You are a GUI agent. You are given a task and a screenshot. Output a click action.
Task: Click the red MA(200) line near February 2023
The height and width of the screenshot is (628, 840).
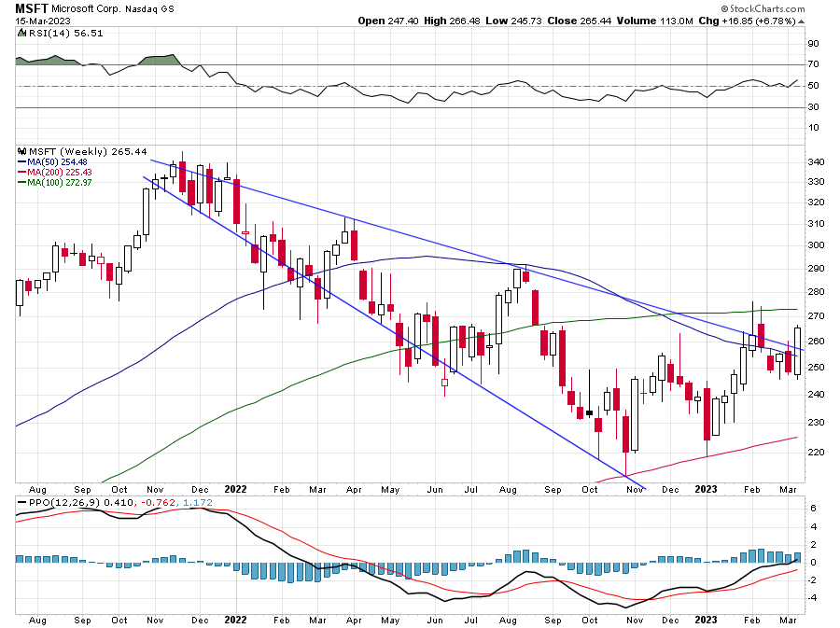[752, 446]
